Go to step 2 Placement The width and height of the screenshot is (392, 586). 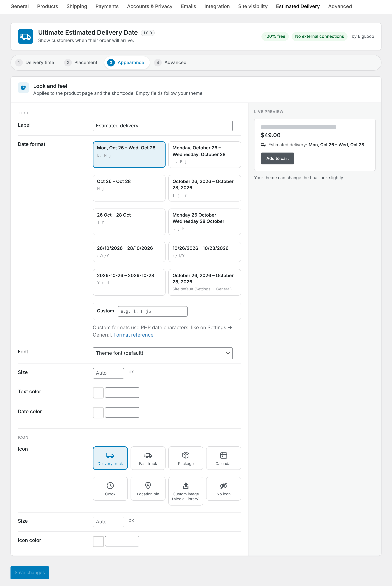tap(81, 62)
